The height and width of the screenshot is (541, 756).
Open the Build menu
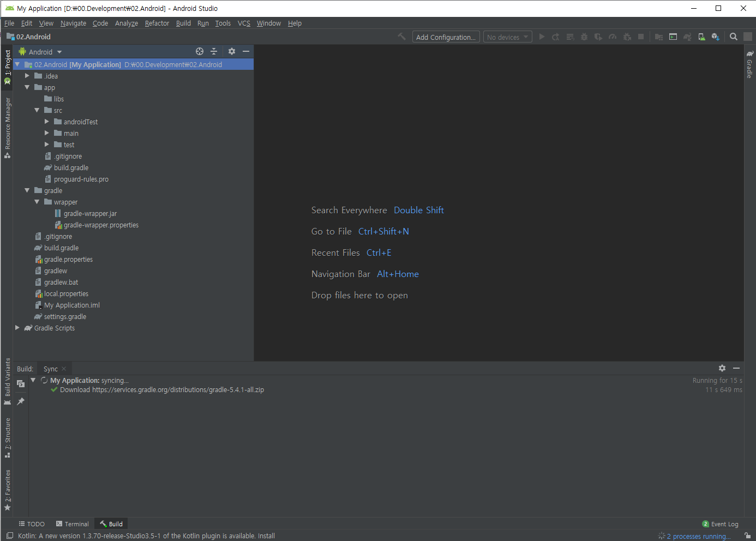click(183, 23)
